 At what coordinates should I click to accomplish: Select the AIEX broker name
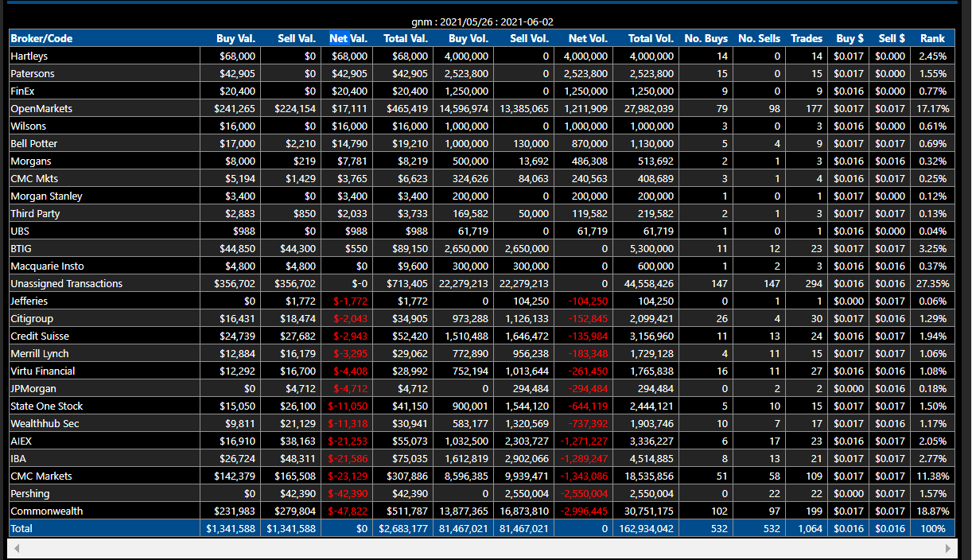[x=21, y=441]
